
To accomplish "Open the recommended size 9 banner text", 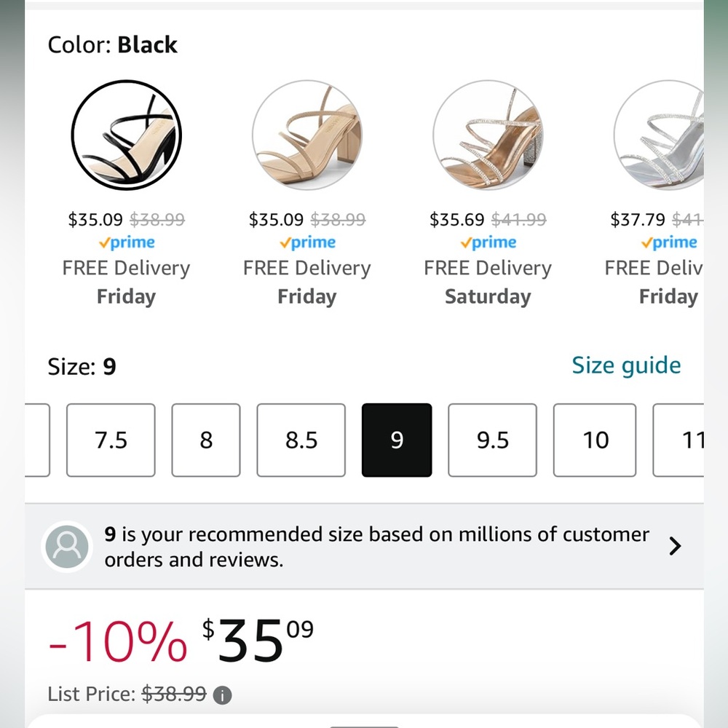I will point(376,547).
